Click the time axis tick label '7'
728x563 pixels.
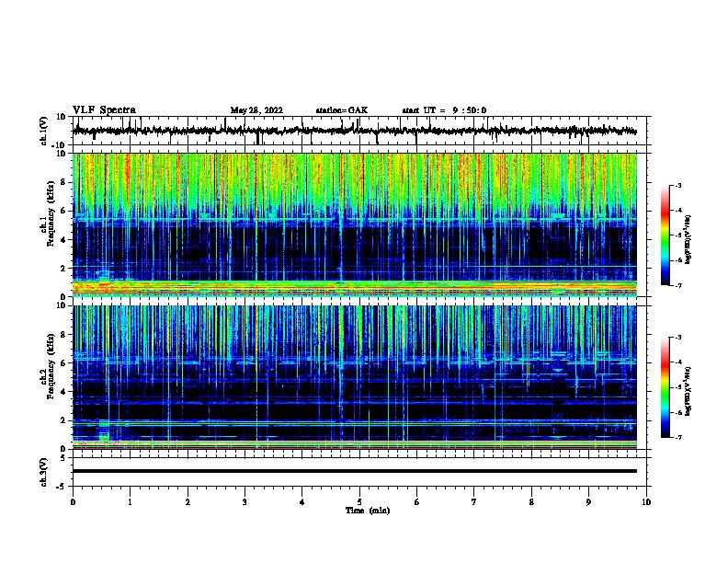[474, 502]
